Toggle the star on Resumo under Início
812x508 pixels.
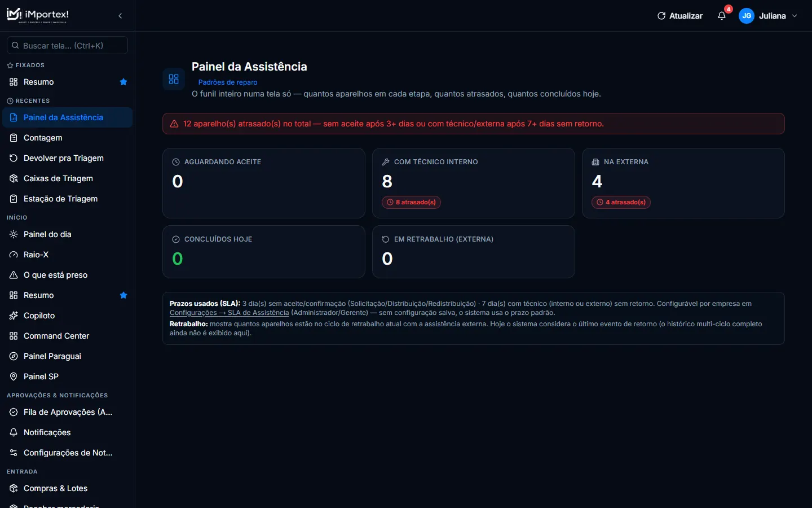coord(123,295)
